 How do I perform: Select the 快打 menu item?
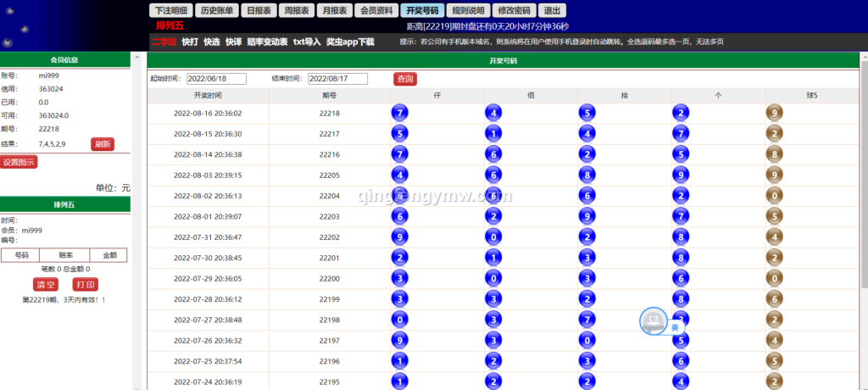click(190, 41)
